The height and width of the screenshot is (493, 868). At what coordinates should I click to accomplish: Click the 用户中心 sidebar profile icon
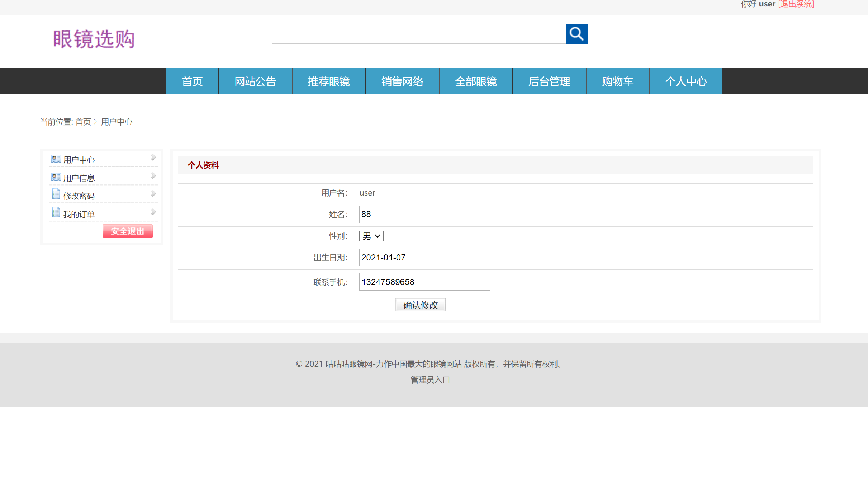tap(56, 159)
